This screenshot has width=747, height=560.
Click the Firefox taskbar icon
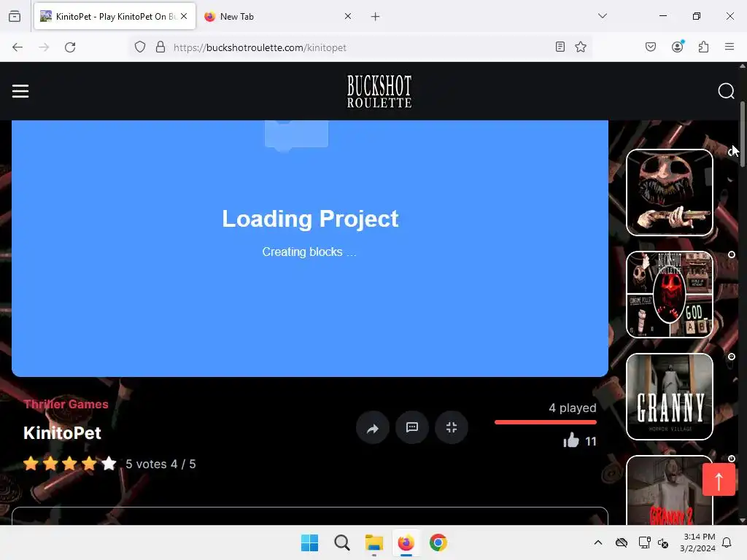pyautogui.click(x=406, y=542)
